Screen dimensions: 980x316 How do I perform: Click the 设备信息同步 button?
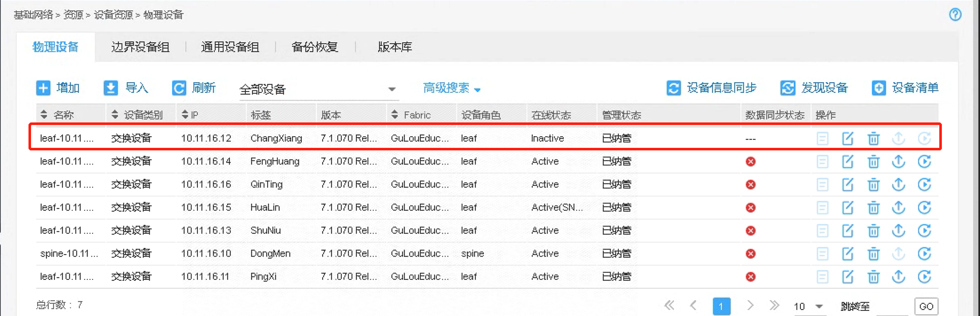pyautogui.click(x=711, y=88)
